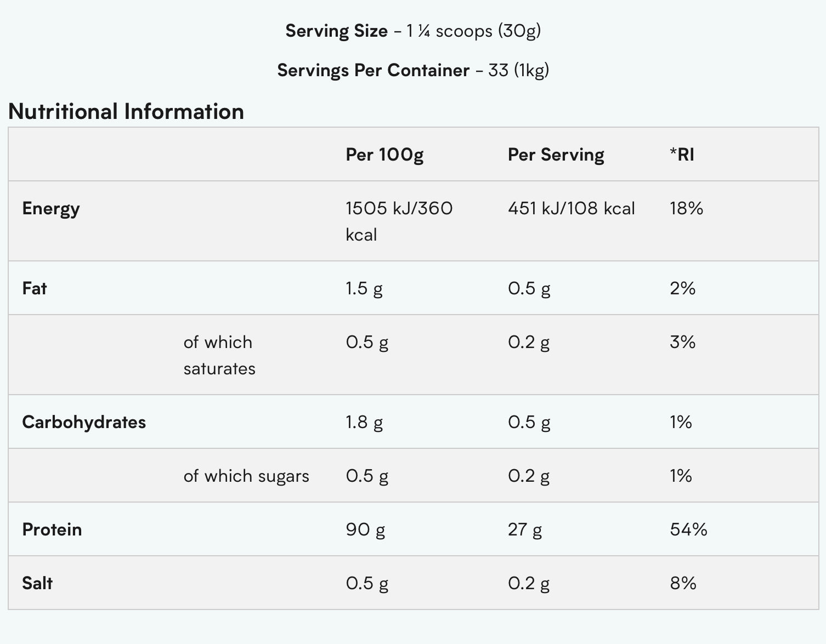Select the Carbohydrates row label

pos(84,422)
